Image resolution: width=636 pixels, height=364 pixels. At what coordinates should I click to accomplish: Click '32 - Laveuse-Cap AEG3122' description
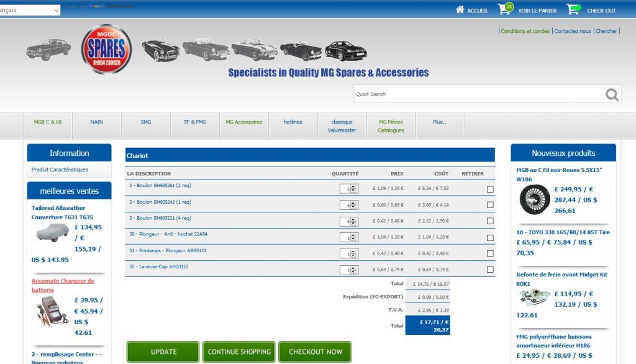[158, 266]
